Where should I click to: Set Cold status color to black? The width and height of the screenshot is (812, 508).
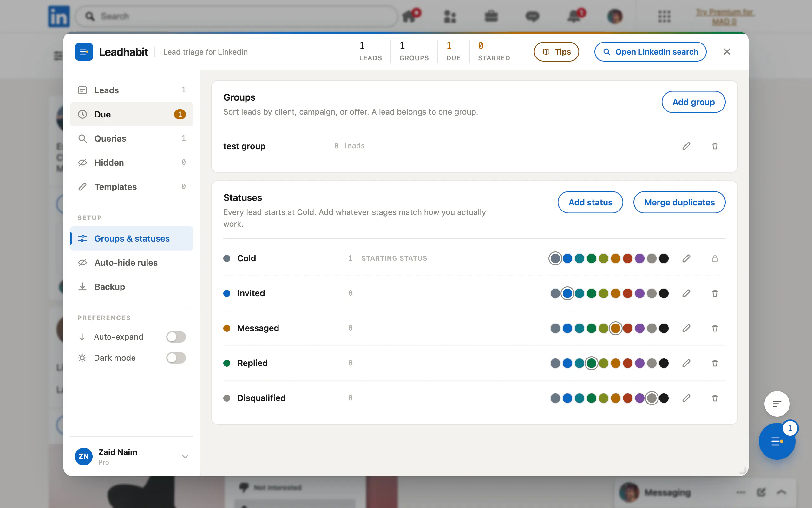tap(664, 258)
